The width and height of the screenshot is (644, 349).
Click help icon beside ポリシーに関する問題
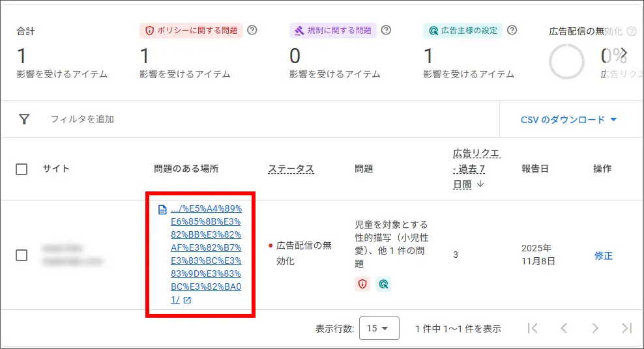(252, 30)
